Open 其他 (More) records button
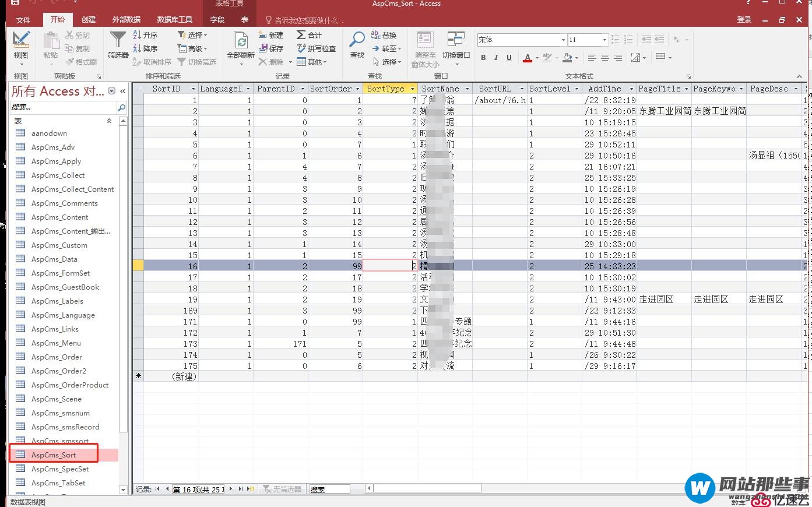Screen dimensions: 812x507 312,62
